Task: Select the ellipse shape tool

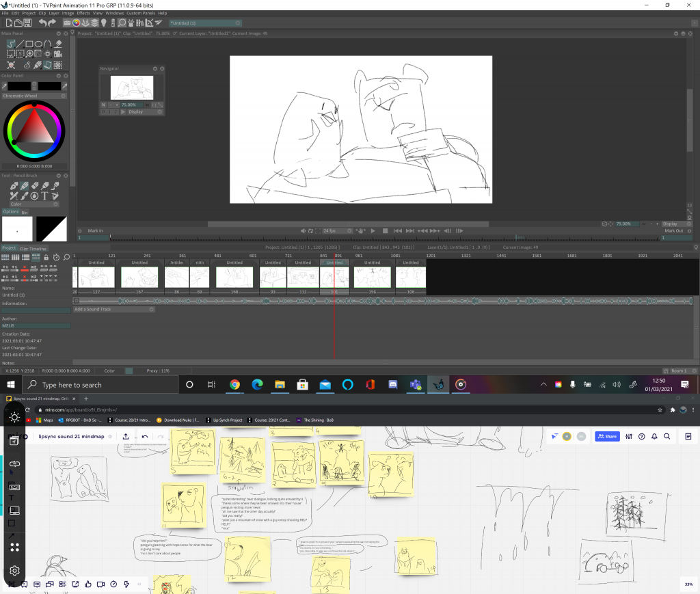Action: [38, 44]
